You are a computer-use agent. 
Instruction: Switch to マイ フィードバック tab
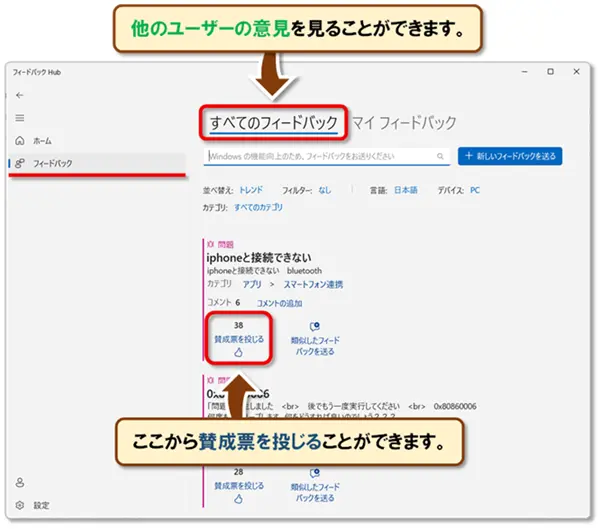404,123
